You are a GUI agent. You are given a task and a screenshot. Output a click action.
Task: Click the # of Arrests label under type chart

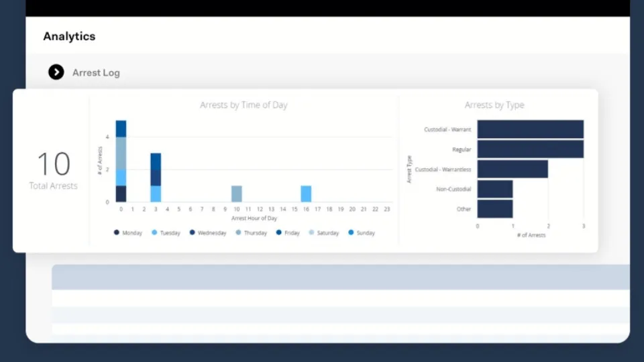coord(531,235)
